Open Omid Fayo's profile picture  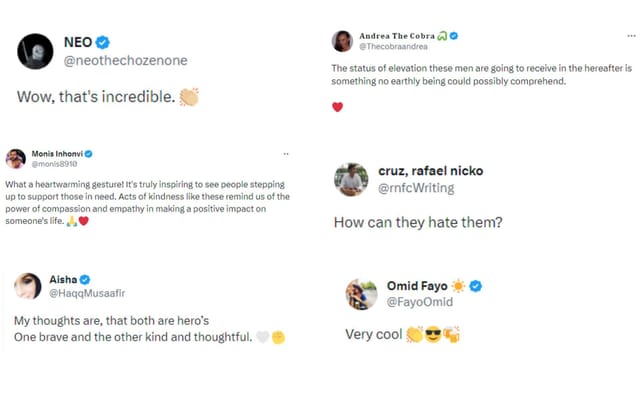tap(361, 294)
